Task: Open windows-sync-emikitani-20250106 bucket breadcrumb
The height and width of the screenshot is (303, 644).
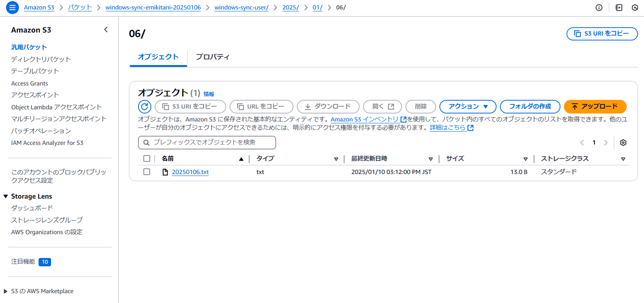Action: (153, 7)
